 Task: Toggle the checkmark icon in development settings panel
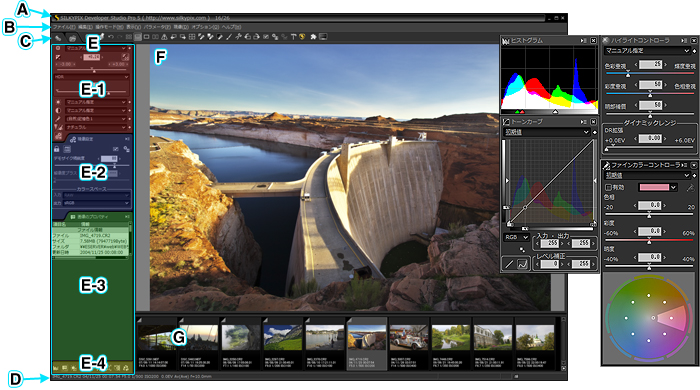click(116, 149)
